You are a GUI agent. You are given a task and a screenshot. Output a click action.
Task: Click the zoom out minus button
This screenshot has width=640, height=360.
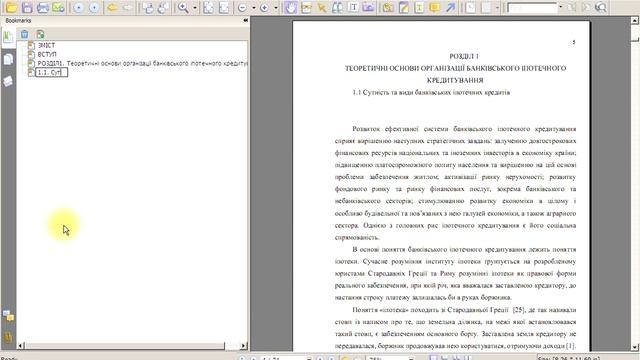pos(242,7)
